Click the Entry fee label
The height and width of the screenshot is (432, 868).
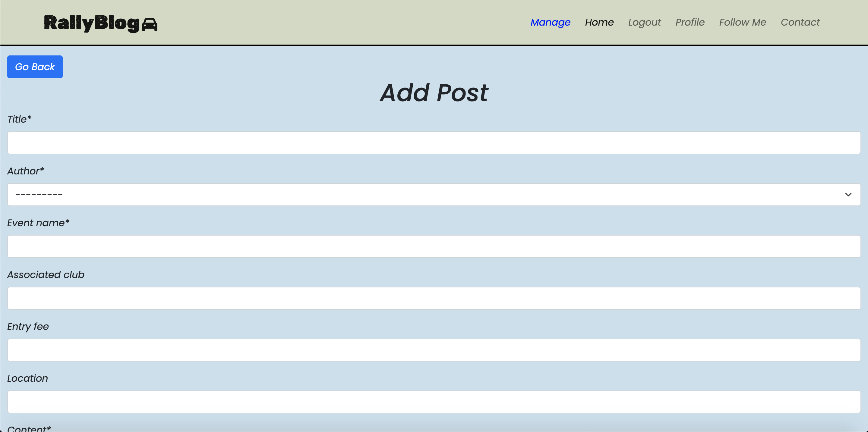tap(28, 327)
